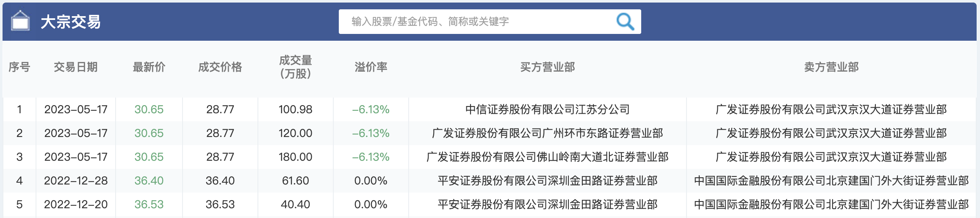Focus the stock code search input field
The image size is (980, 218).
tap(474, 21)
